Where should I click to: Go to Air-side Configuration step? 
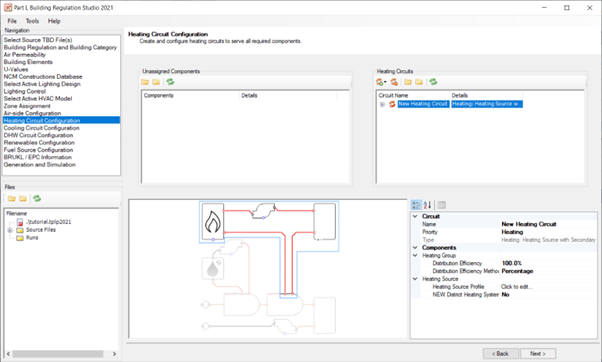click(x=32, y=113)
